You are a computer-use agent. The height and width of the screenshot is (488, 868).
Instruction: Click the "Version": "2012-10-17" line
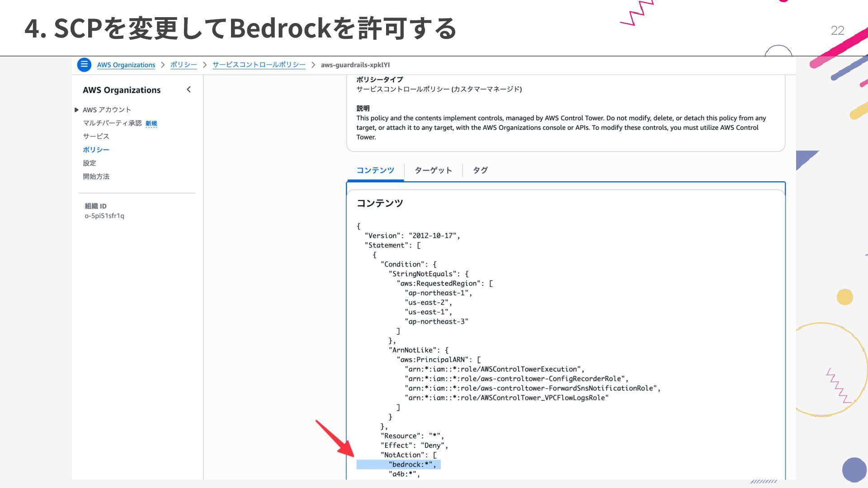point(412,236)
